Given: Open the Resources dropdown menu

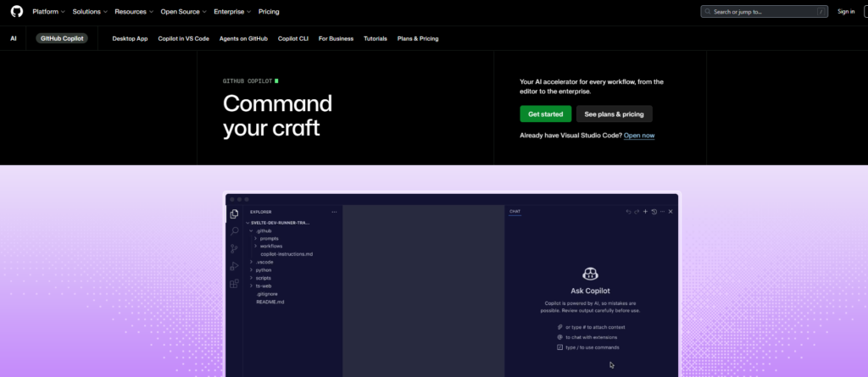Looking at the screenshot, I should click(x=134, y=12).
